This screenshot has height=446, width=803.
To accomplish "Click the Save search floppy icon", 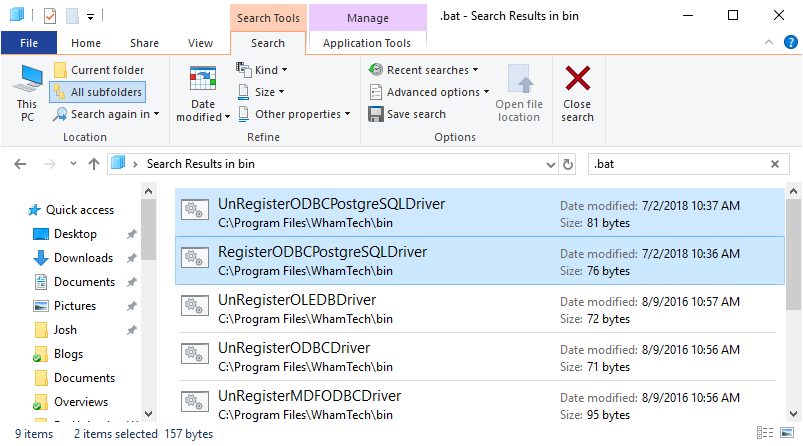I will 376,114.
